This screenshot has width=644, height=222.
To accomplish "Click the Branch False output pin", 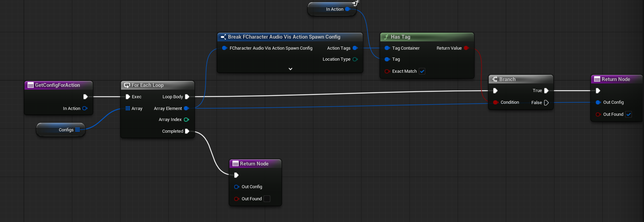I will [x=546, y=103].
